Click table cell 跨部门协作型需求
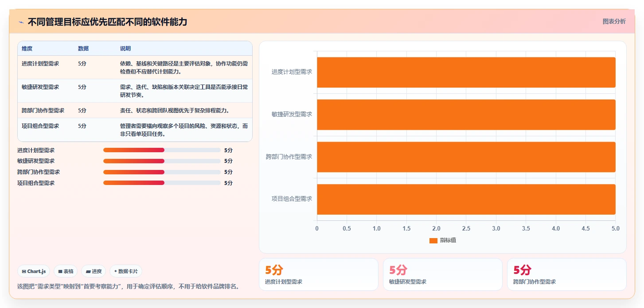 pos(43,111)
